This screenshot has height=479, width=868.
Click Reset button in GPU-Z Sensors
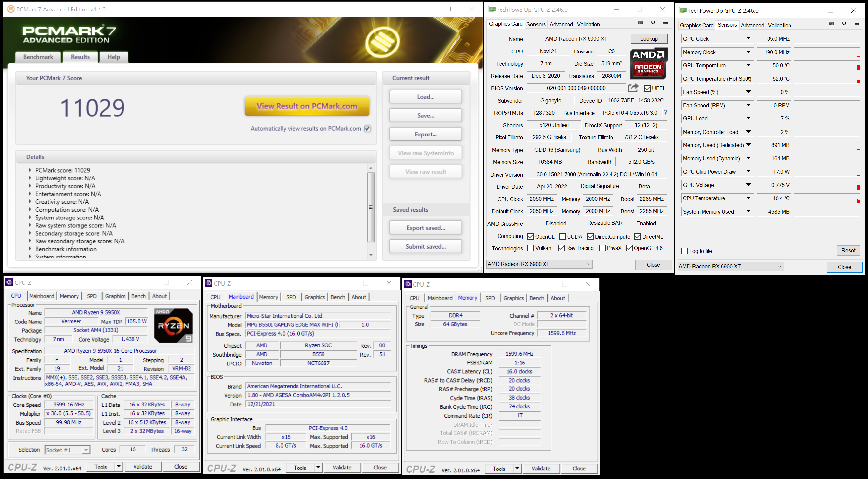[848, 250]
